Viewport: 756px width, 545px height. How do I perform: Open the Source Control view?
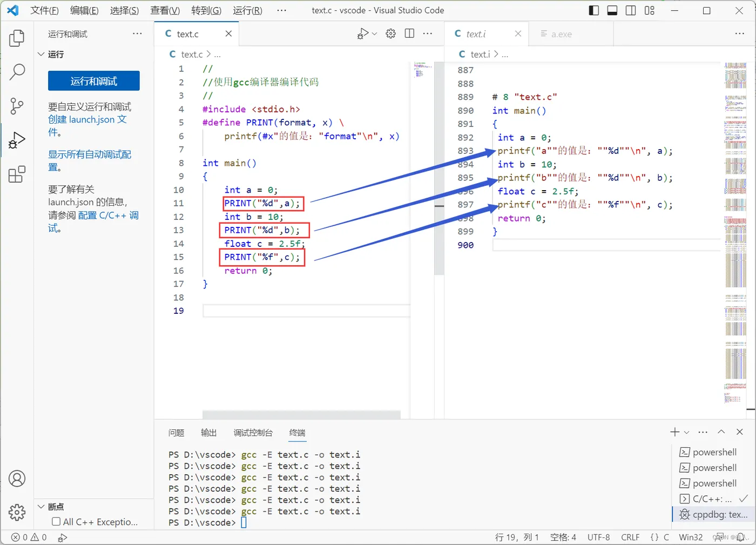17,106
